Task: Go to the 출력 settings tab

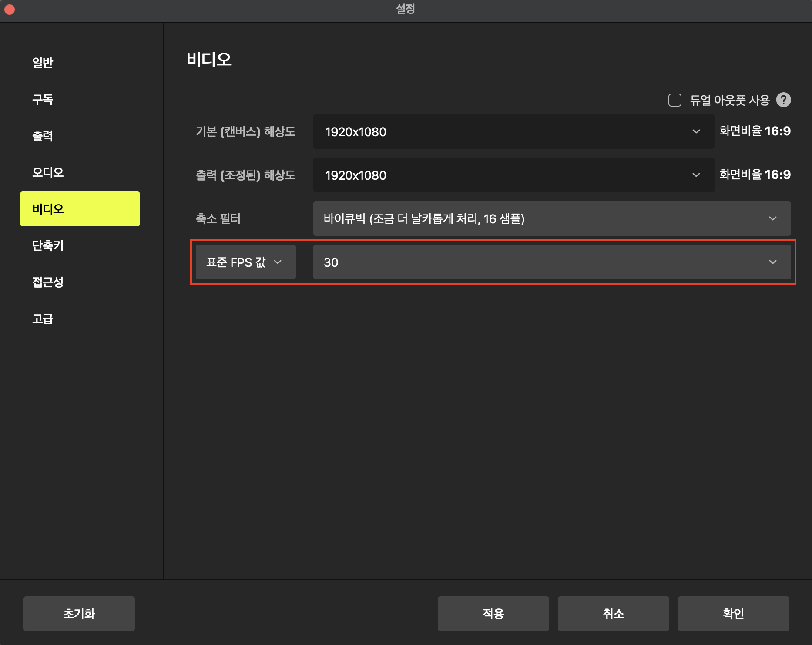Action: tap(43, 136)
